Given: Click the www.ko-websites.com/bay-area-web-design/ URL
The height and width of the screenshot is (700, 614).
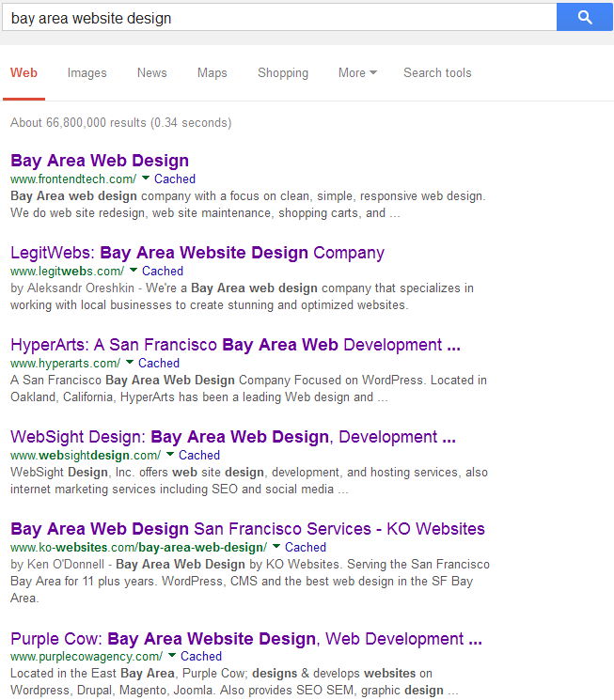Looking at the screenshot, I should (138, 547).
